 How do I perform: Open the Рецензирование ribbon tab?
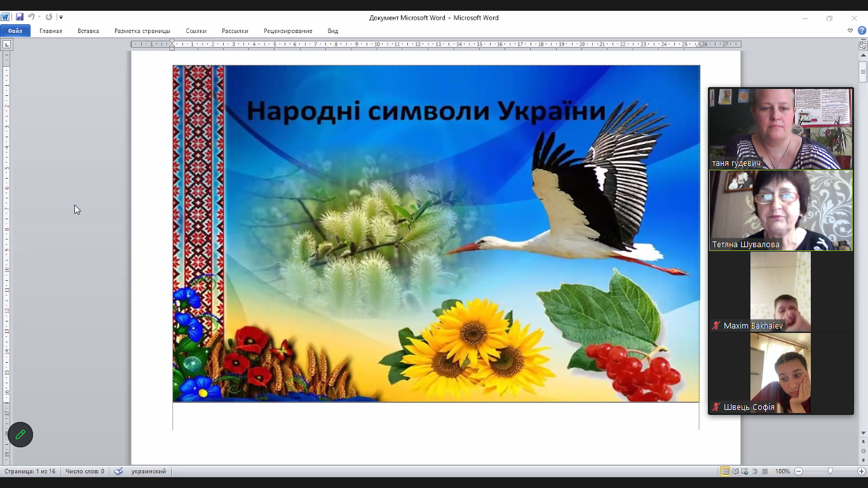pos(288,30)
